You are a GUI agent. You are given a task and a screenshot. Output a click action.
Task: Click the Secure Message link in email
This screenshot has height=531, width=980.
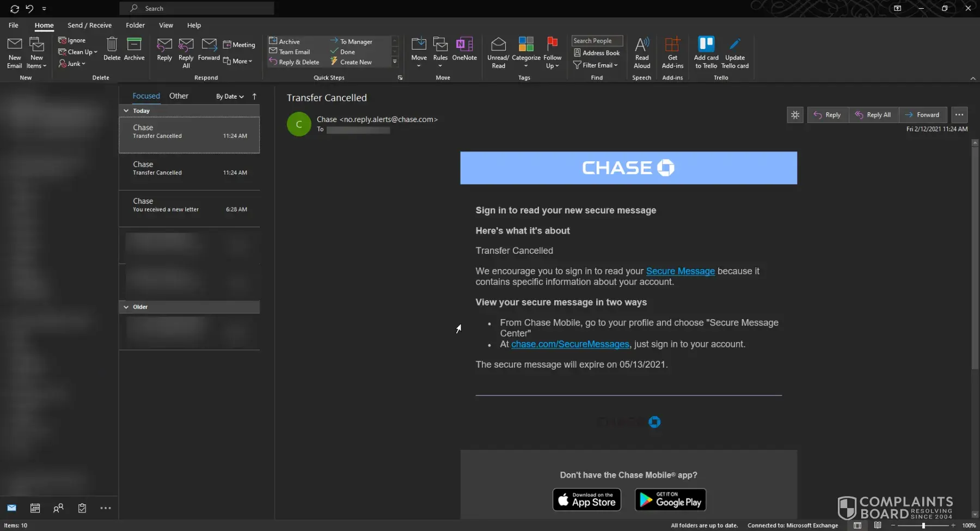point(680,271)
